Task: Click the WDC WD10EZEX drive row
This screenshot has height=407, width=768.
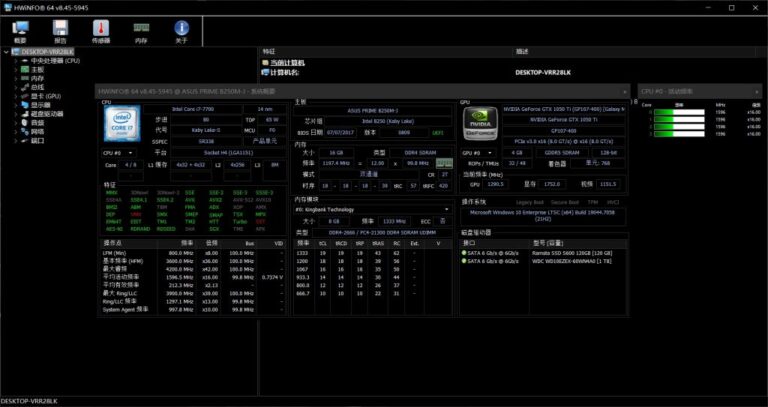Action: [544, 261]
